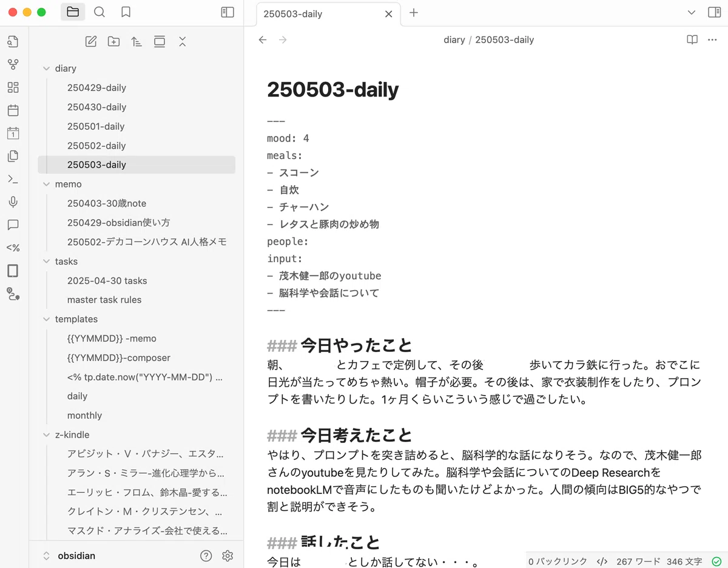Open a new tab with plus
The width and height of the screenshot is (728, 568).
point(414,13)
